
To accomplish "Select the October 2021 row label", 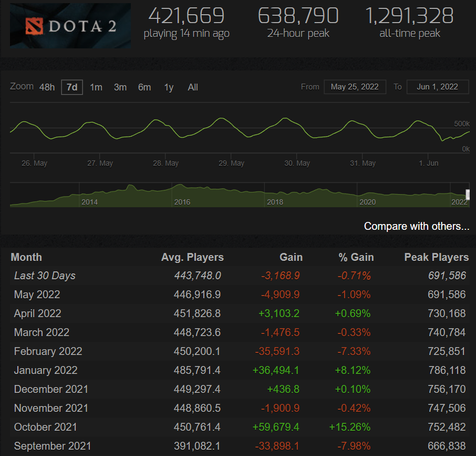I will pos(46,427).
